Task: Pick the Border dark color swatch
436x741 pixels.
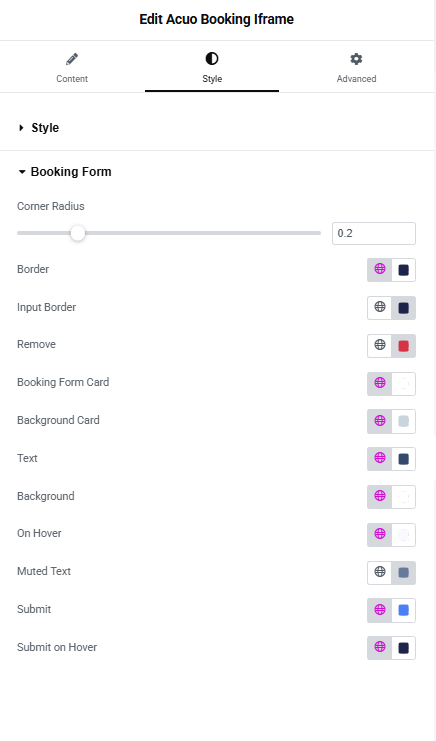Action: pos(403,270)
